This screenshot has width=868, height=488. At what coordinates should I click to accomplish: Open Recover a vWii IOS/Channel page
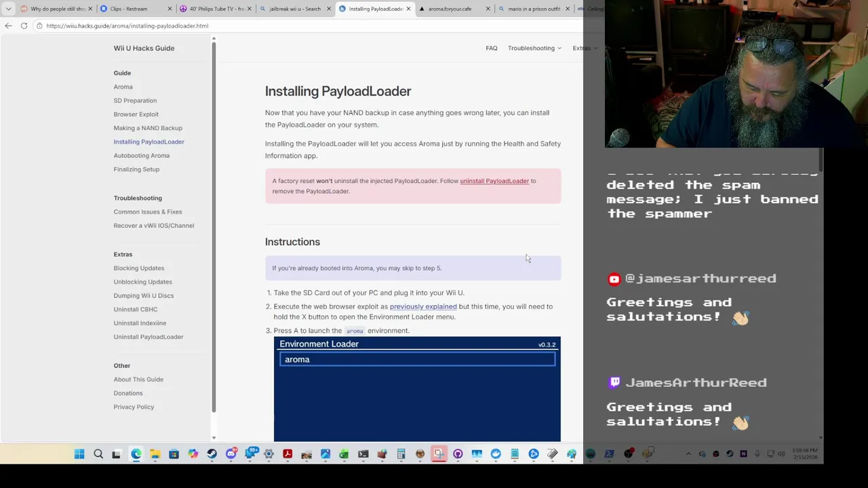point(153,226)
